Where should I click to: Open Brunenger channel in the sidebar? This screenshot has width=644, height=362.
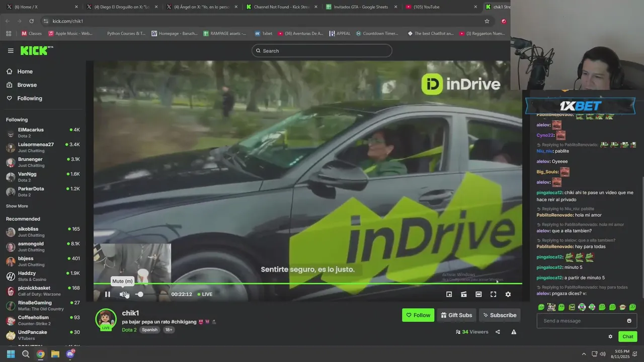coord(43,162)
